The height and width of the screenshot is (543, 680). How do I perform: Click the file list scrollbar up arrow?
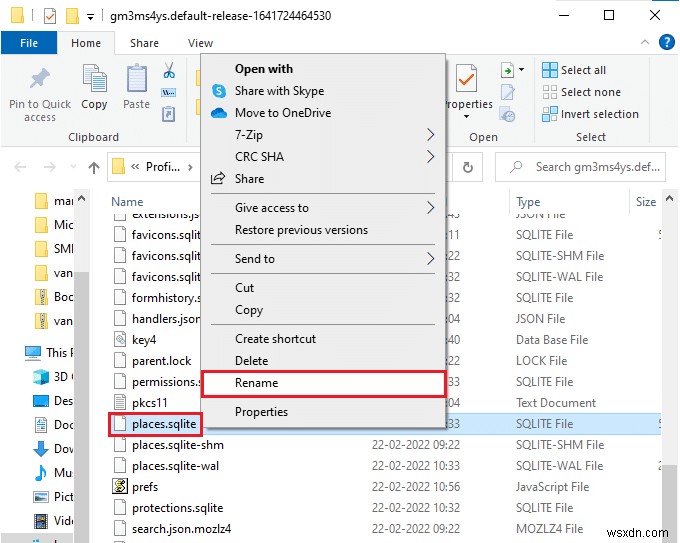coord(670,199)
